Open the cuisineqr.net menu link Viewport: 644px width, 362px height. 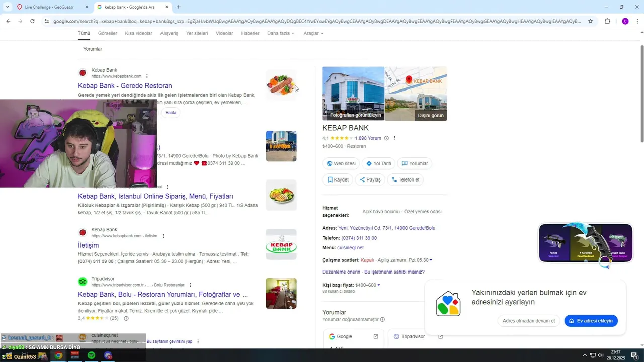pyautogui.click(x=350, y=248)
